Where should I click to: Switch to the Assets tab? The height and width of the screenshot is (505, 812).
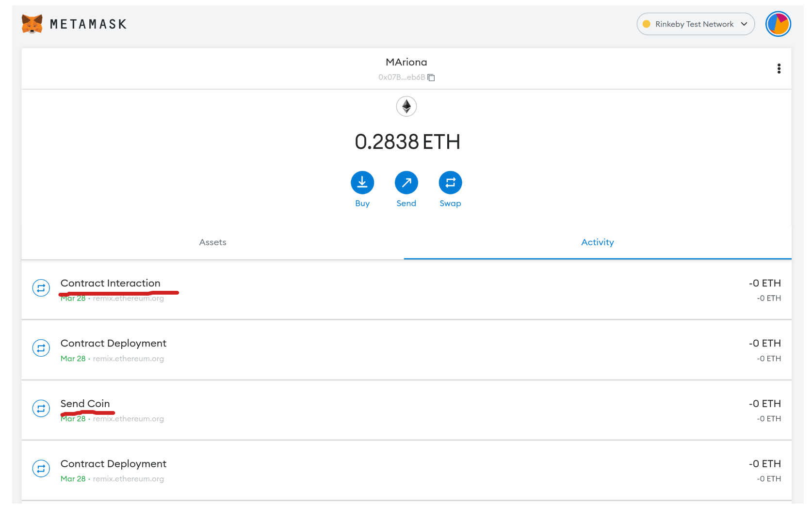click(212, 242)
